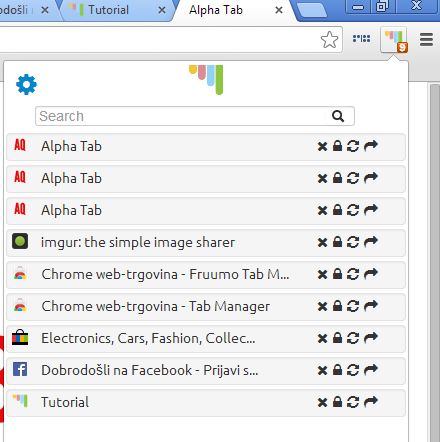Open a new browser tab

pyautogui.click(x=312, y=9)
